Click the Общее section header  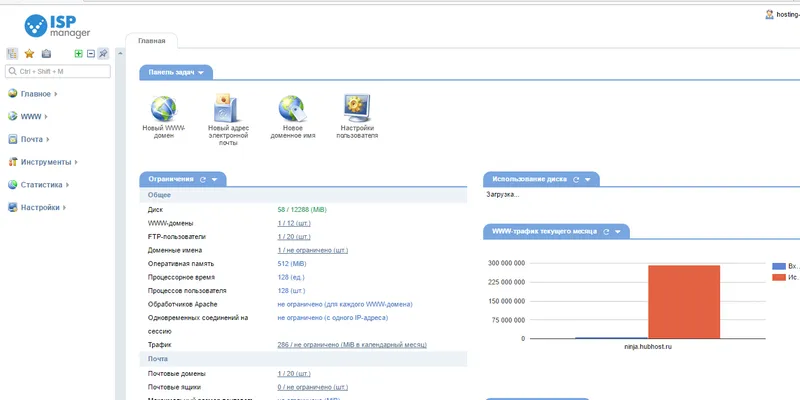pyautogui.click(x=303, y=195)
